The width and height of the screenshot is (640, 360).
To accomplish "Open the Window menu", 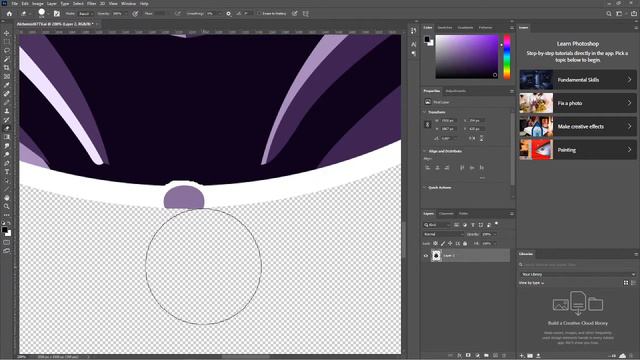I will tap(128, 3).
